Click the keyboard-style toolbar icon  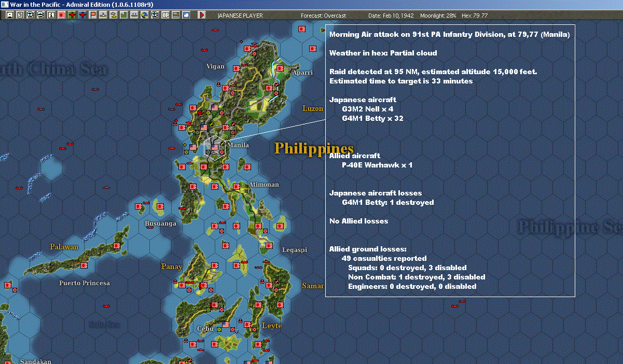coord(175,15)
